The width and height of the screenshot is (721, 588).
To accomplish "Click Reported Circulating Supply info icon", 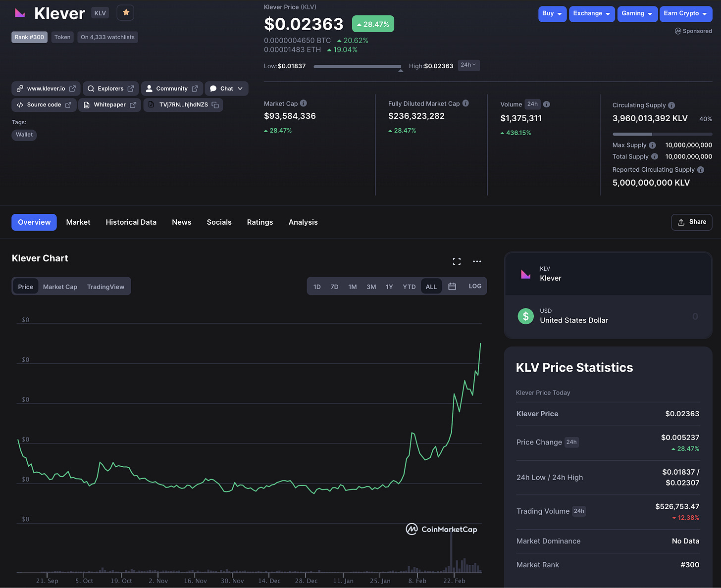I will [x=701, y=170].
